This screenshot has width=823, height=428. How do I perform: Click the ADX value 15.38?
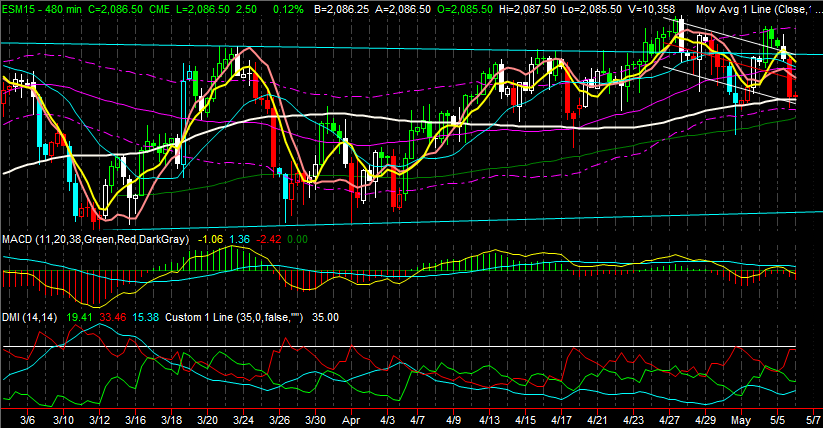(x=145, y=317)
